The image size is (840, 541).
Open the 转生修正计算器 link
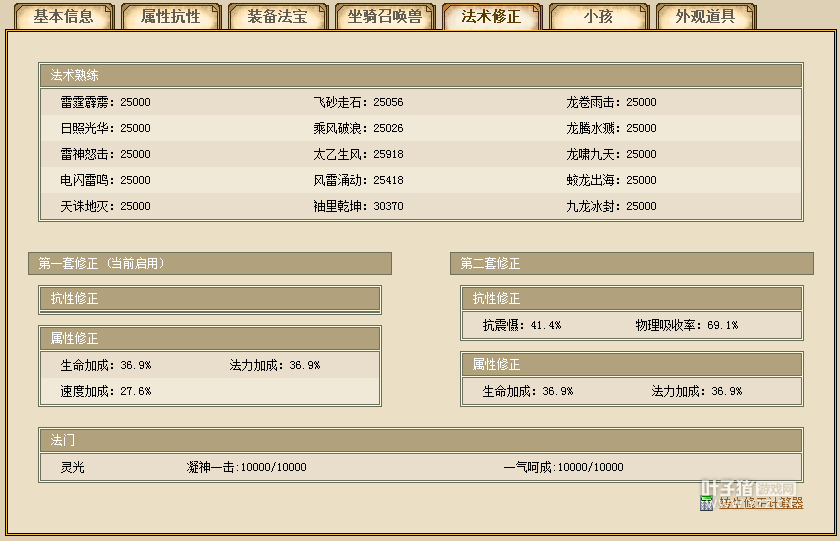click(760, 502)
